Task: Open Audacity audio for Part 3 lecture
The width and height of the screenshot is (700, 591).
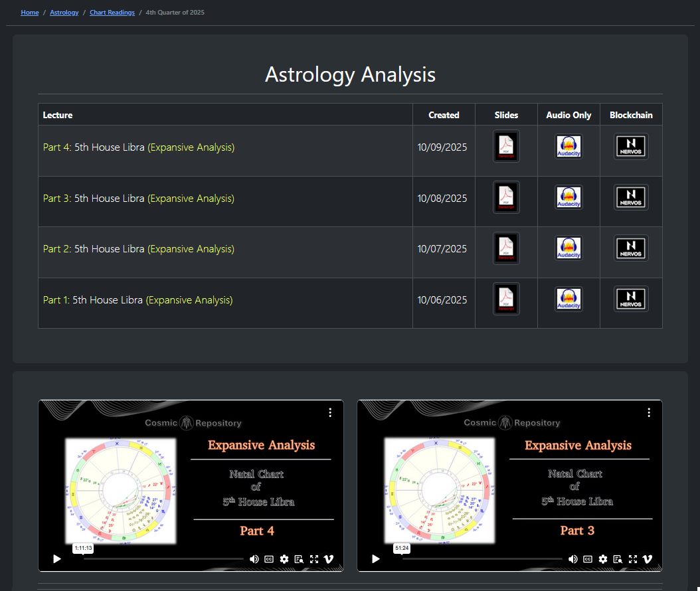Action: (x=569, y=197)
